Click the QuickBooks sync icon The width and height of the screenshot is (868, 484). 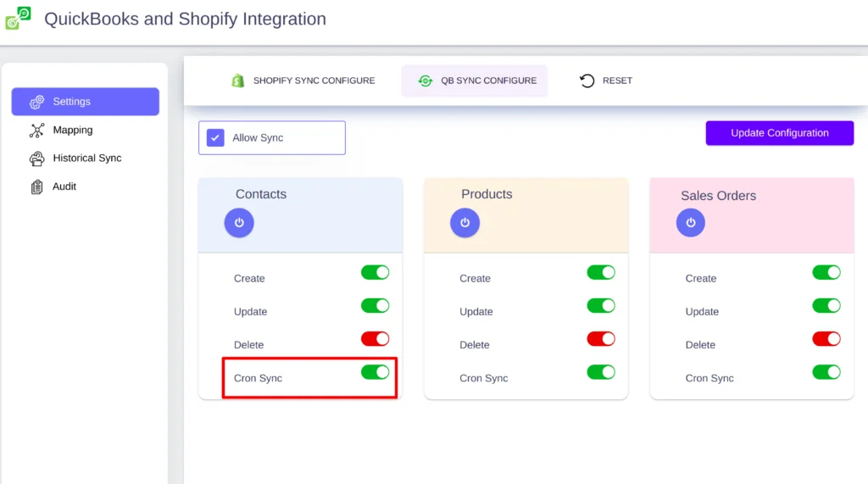(x=426, y=81)
